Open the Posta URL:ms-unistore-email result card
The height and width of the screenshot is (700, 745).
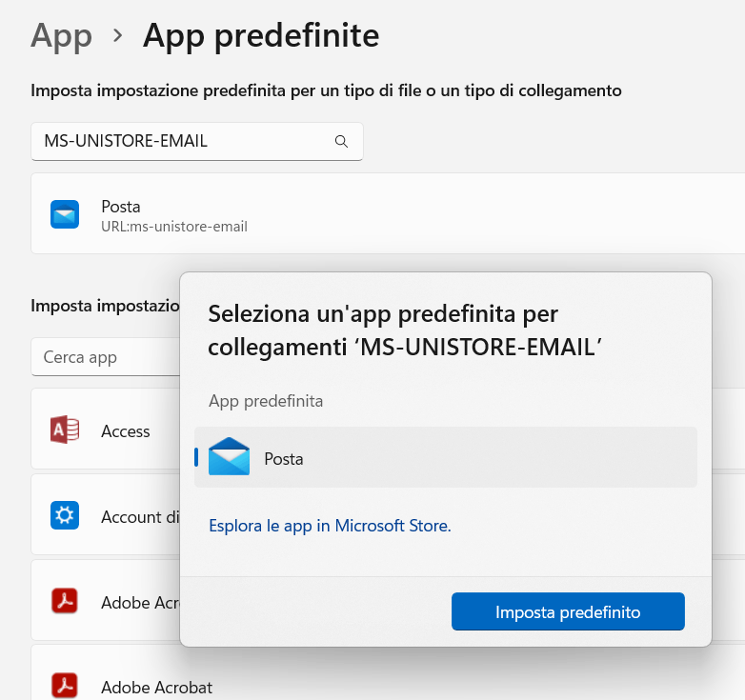tap(388, 213)
